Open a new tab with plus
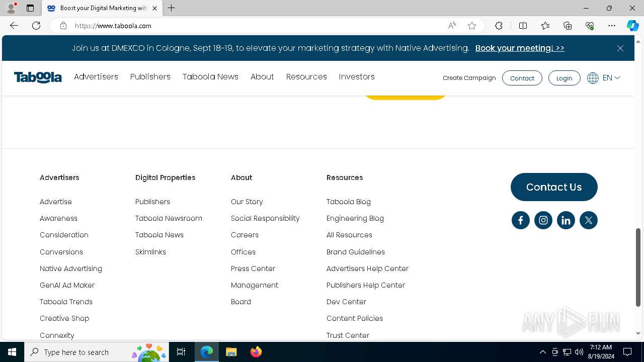The height and width of the screenshot is (362, 644). (x=172, y=8)
